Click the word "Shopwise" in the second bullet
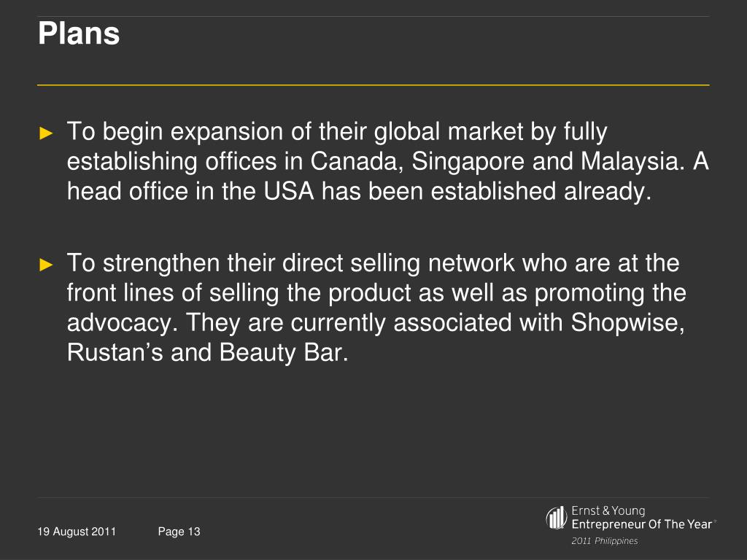Viewport: 747px width, 560px height. pyautogui.click(x=627, y=322)
